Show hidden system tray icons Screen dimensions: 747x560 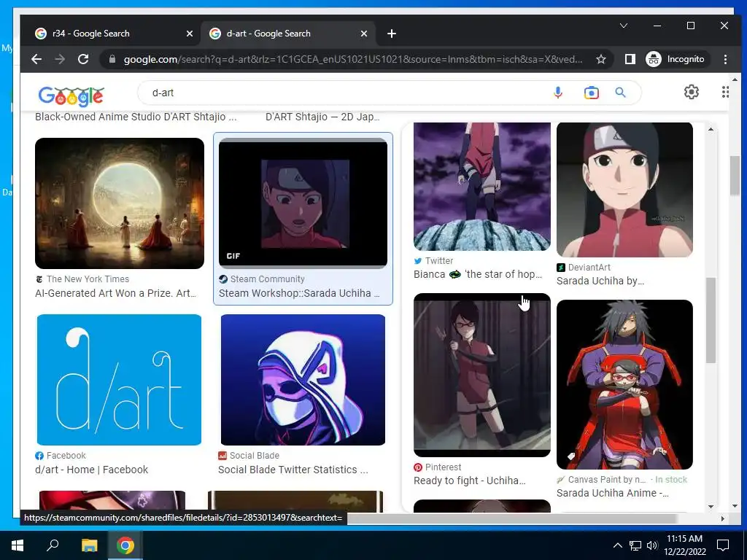point(617,545)
